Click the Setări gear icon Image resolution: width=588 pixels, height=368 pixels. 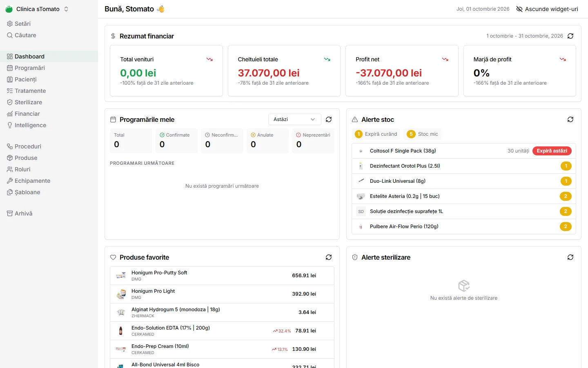point(10,24)
